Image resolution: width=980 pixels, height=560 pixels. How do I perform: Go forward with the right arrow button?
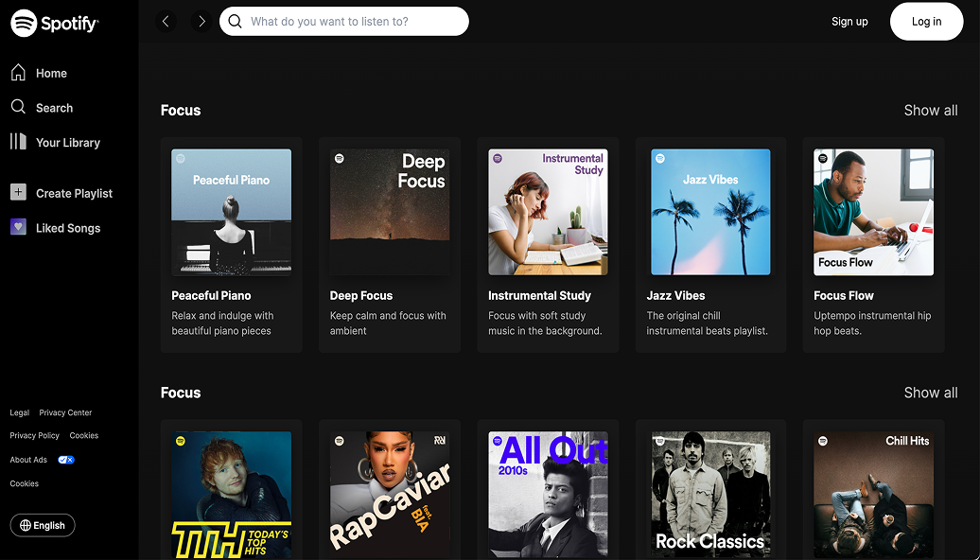201,22
